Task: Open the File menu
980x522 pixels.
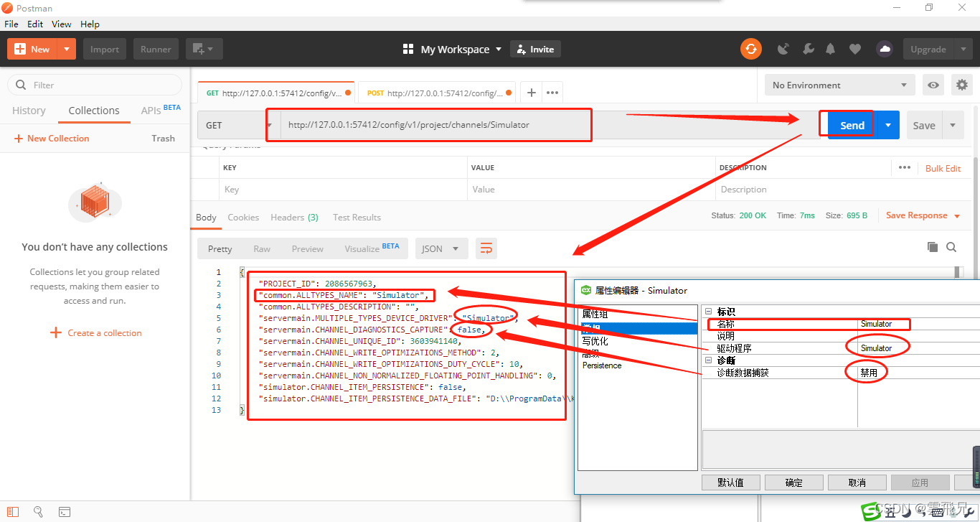Action: (11, 24)
